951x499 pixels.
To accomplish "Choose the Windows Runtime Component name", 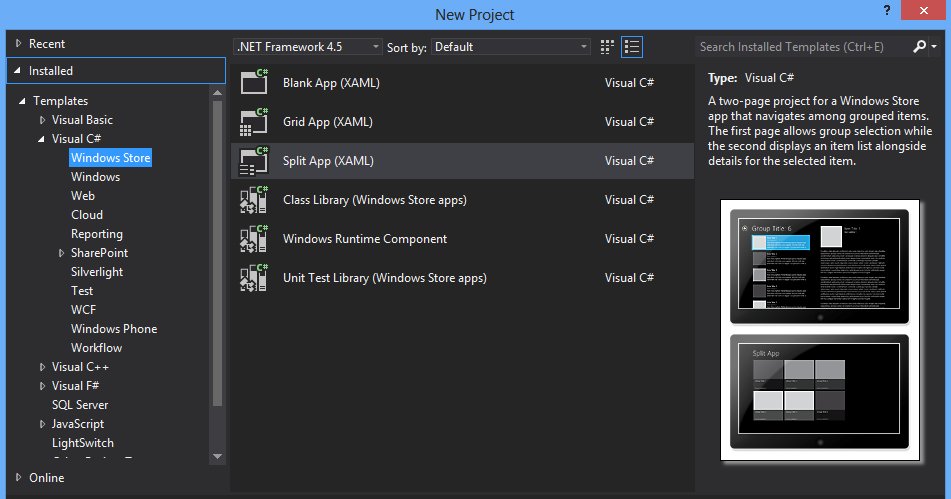I will click(365, 239).
